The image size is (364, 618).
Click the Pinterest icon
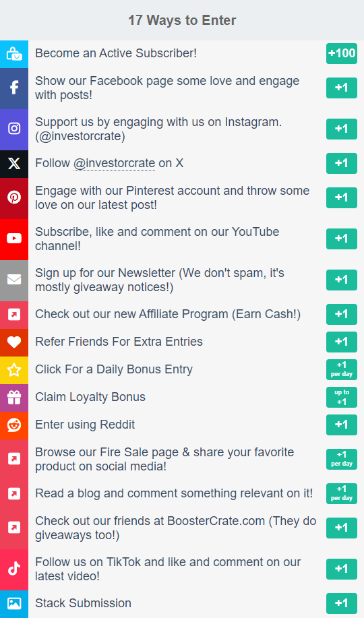pos(14,197)
